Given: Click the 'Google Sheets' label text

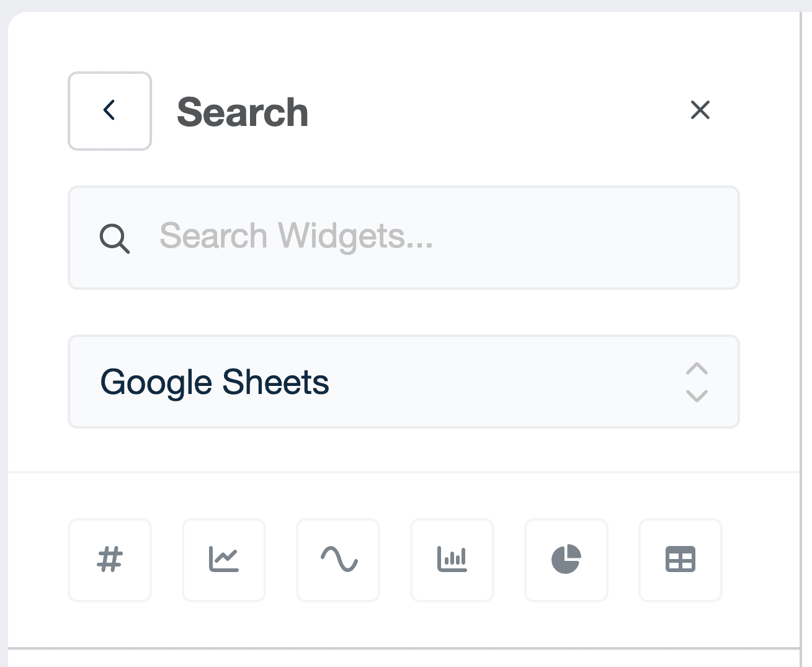Looking at the screenshot, I should tap(215, 382).
